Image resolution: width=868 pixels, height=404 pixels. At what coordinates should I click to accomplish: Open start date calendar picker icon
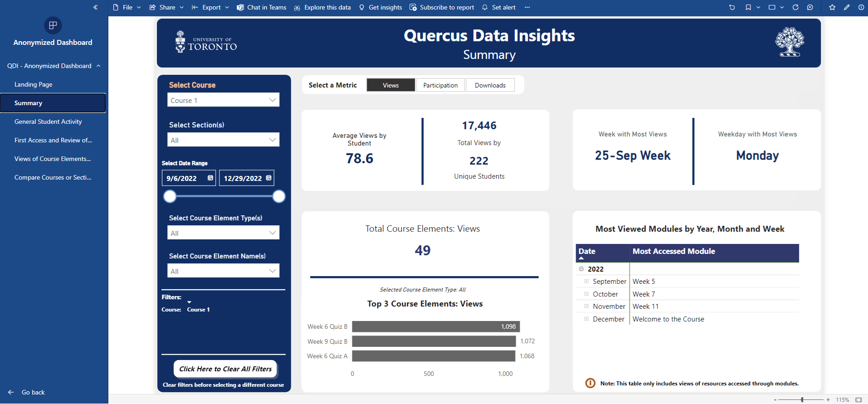tap(210, 178)
